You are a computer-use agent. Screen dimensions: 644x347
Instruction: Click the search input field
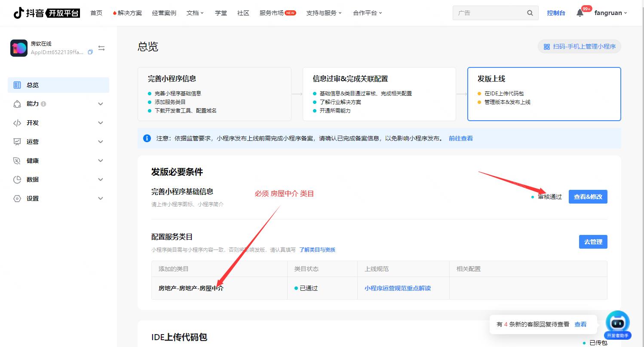tap(491, 13)
